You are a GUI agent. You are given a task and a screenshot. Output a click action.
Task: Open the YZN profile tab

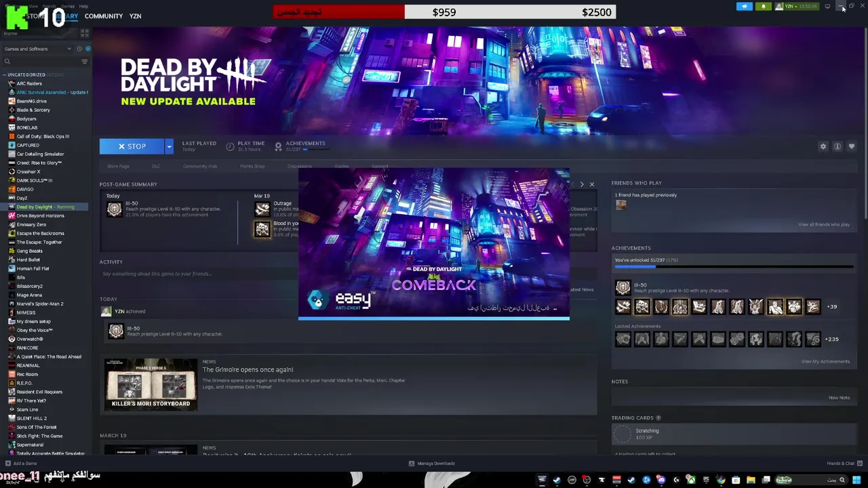pos(135,16)
